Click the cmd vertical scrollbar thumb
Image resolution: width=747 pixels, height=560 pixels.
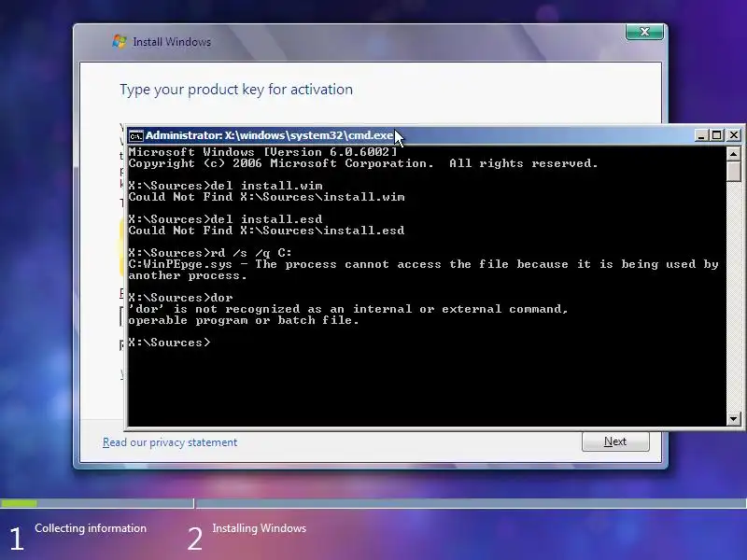[733, 171]
